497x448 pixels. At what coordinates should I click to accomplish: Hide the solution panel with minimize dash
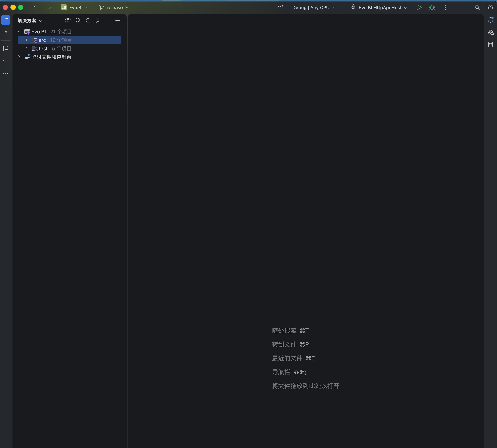[118, 20]
